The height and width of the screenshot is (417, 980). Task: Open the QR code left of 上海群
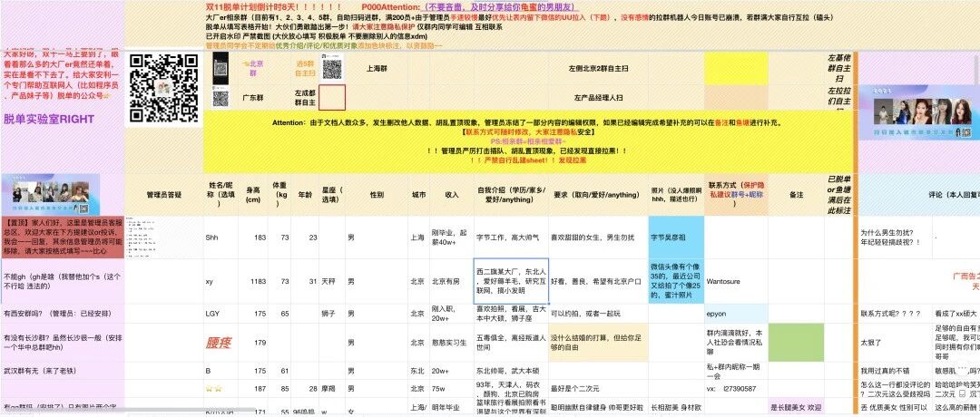point(332,67)
